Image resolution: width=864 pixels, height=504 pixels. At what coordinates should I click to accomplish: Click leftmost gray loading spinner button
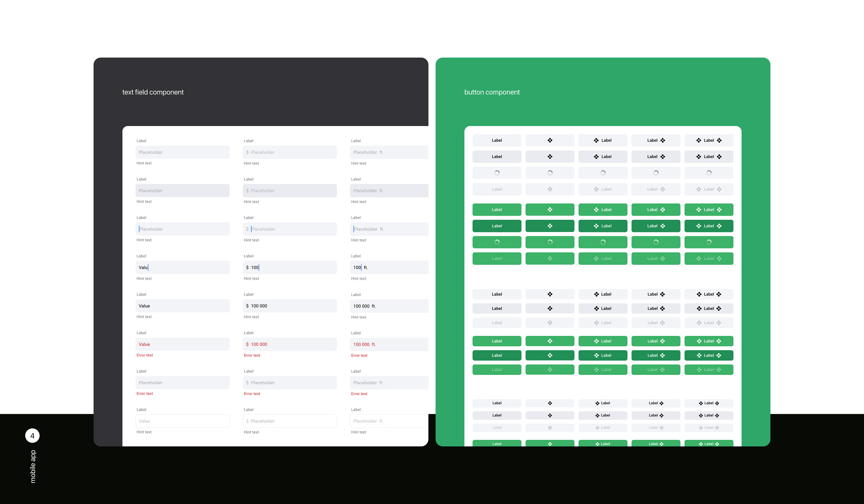click(496, 173)
